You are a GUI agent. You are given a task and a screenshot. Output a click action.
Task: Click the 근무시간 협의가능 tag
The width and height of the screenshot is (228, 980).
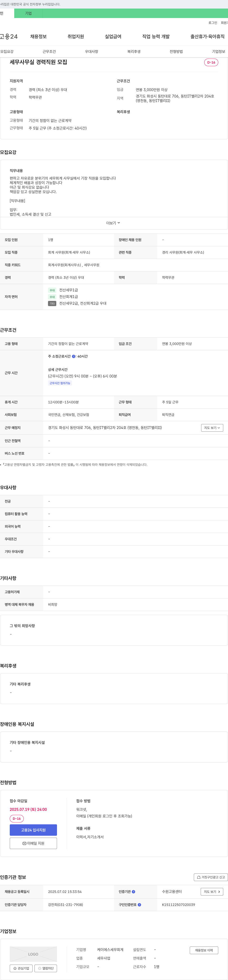point(60,383)
